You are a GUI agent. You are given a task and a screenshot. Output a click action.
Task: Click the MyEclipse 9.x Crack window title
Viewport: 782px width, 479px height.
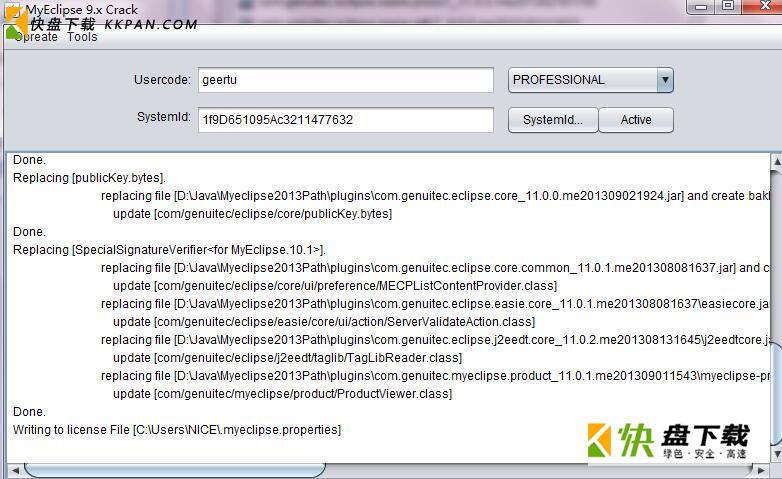click(82, 9)
